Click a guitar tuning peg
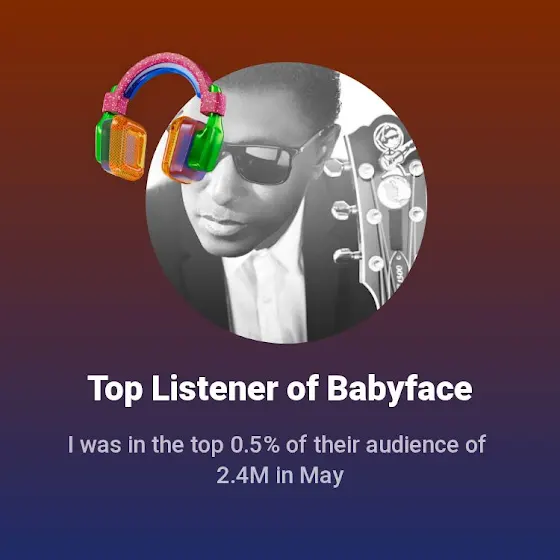This screenshot has height=560, width=560. click(346, 209)
